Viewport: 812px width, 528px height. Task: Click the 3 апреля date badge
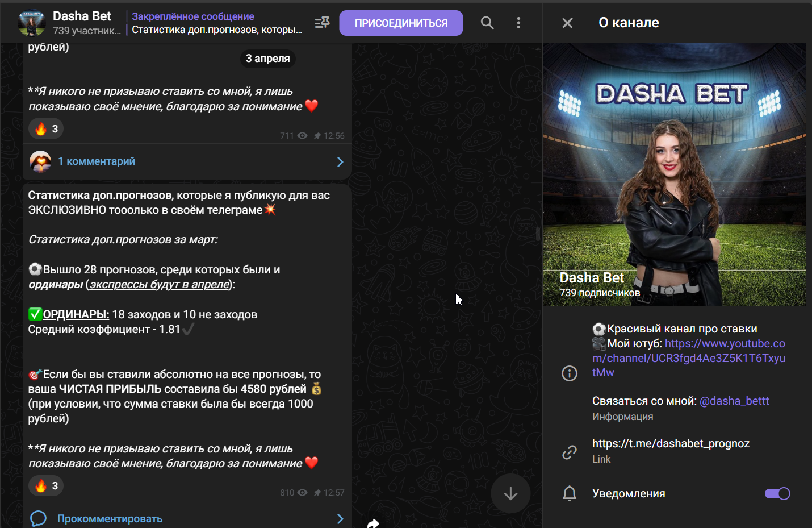click(267, 59)
